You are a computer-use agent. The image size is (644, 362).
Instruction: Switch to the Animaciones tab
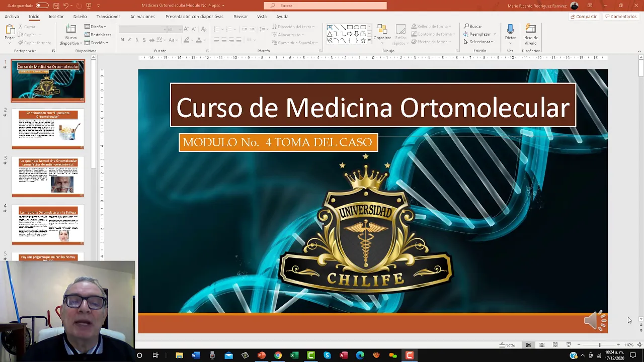(x=142, y=17)
